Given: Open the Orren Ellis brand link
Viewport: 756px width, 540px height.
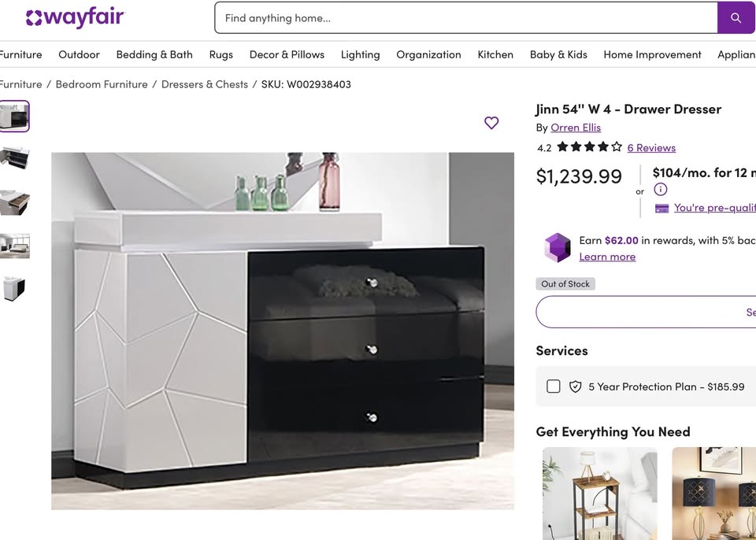Looking at the screenshot, I should 576,128.
